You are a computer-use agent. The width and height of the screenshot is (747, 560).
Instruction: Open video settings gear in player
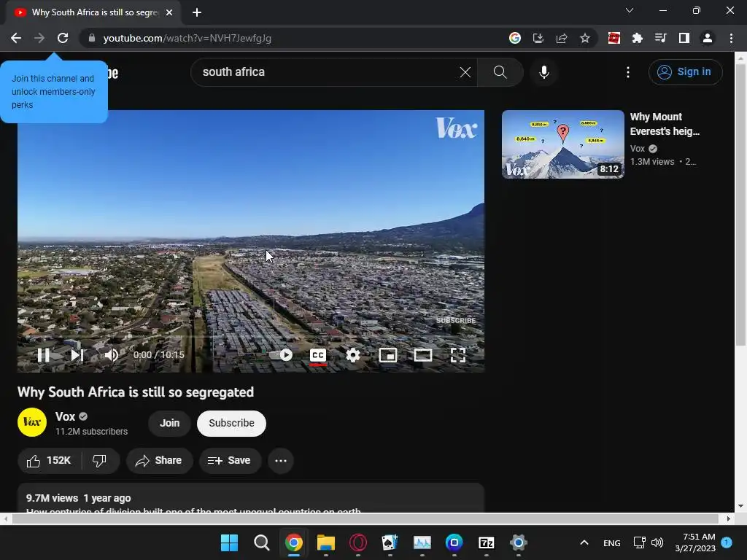pyautogui.click(x=353, y=355)
